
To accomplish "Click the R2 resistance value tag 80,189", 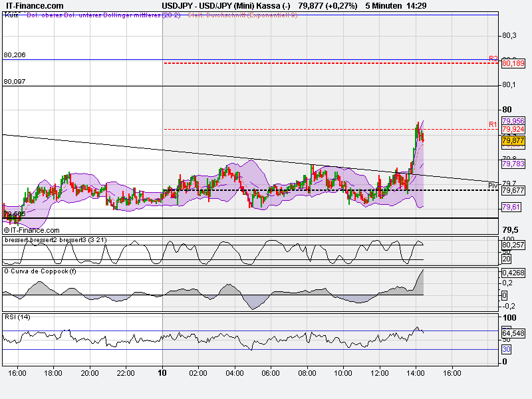I will click(x=513, y=63).
